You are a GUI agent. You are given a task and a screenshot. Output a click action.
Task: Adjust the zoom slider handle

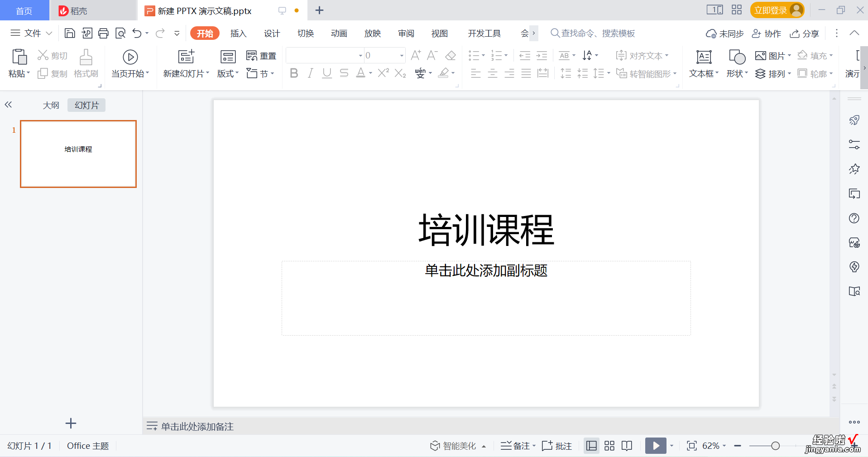(x=775, y=446)
